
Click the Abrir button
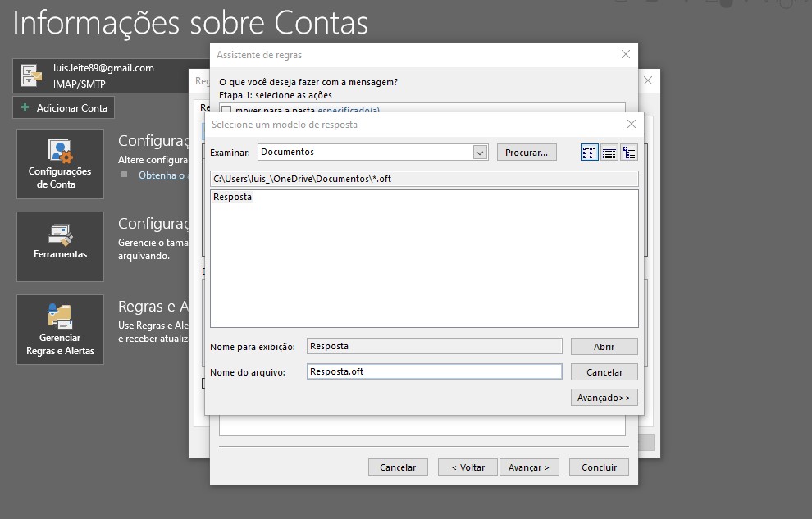[x=604, y=347]
